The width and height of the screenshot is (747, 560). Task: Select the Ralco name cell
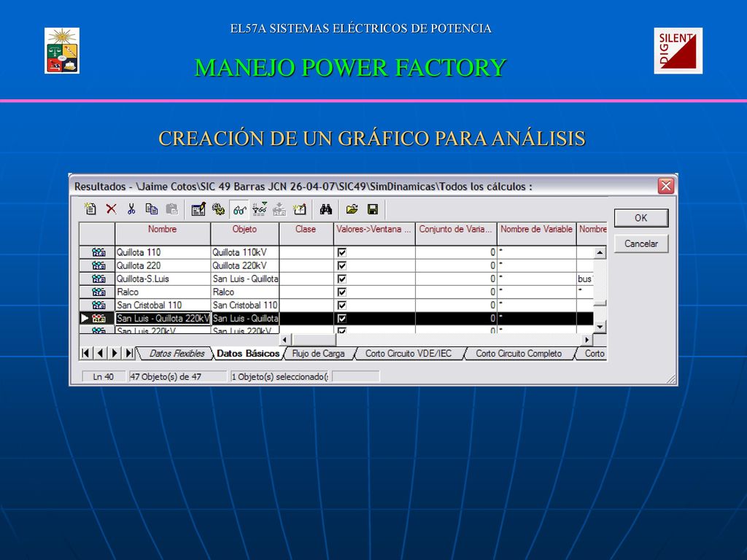point(163,292)
